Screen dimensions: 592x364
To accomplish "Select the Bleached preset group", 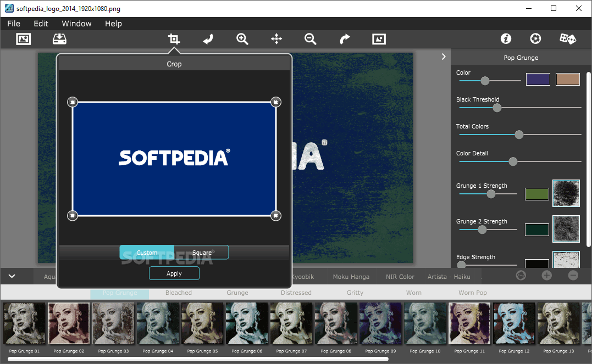I will [179, 293].
